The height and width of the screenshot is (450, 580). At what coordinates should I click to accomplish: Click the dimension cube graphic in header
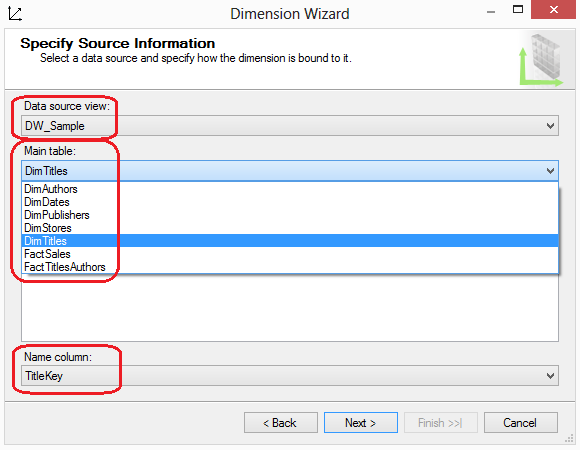[541, 60]
